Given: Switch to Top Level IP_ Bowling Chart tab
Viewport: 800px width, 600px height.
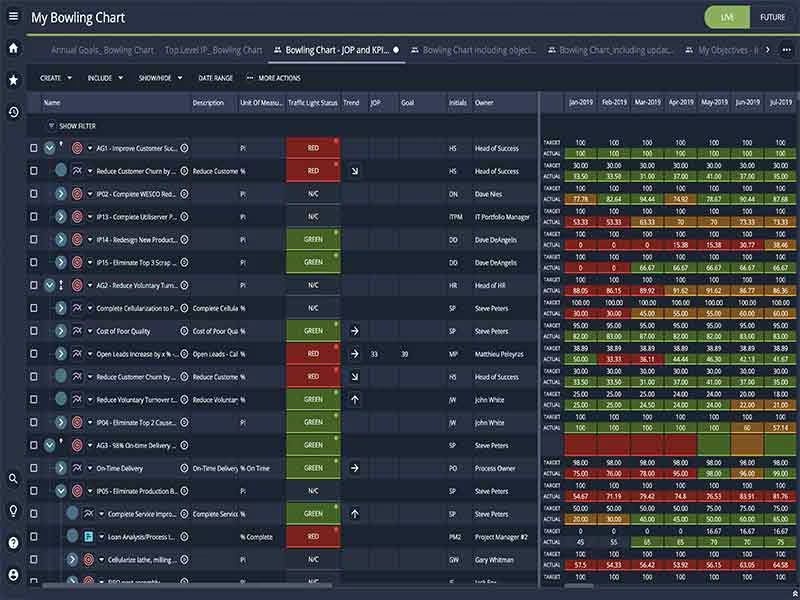Looking at the screenshot, I should 213,50.
